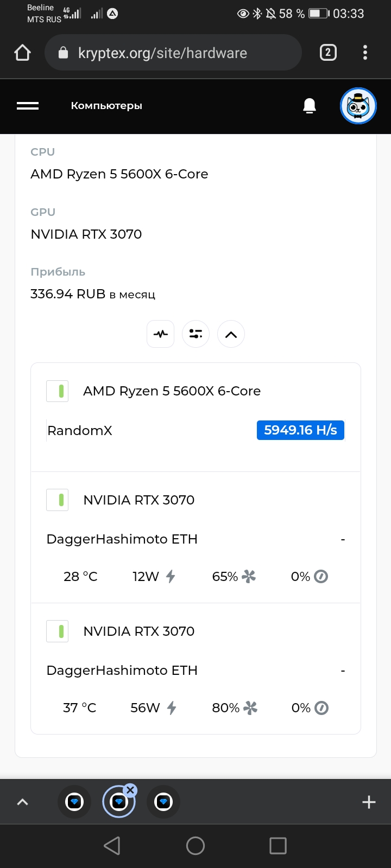Open the browser three-dot overflow menu
Image resolution: width=391 pixels, height=868 pixels.
(x=365, y=53)
